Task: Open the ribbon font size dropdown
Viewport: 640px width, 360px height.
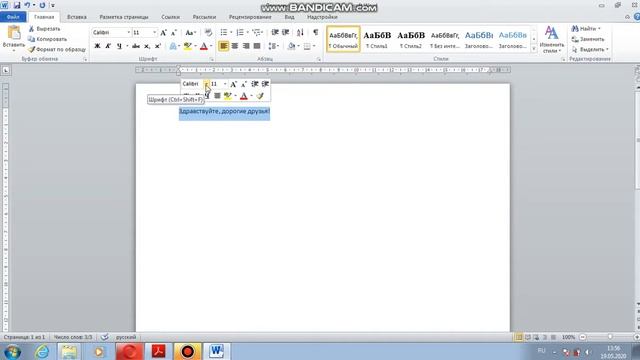Action: (x=154, y=32)
